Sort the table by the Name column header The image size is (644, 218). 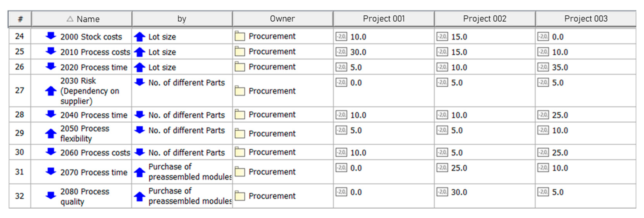pos(88,19)
